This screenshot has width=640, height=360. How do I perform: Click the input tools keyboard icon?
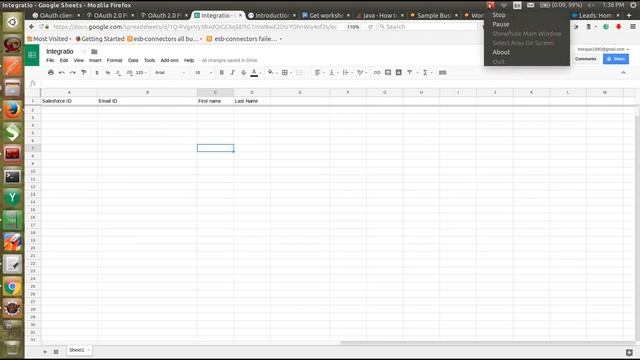(442, 72)
